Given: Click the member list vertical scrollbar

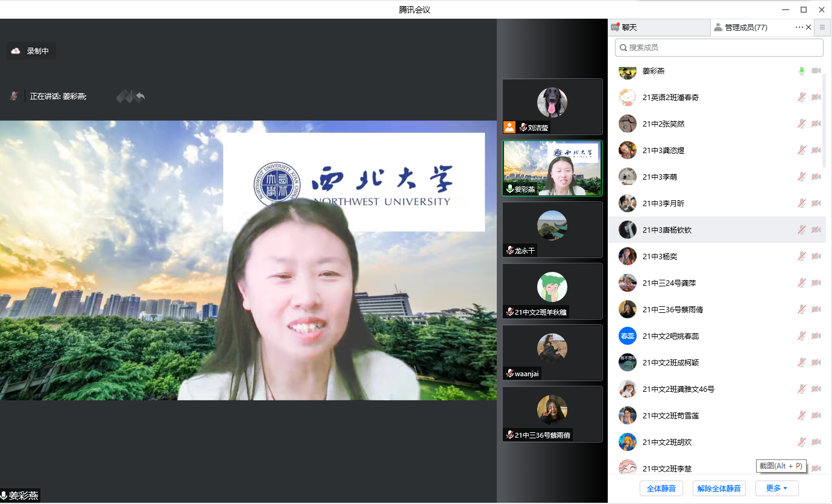Looking at the screenshot, I should (824, 121).
